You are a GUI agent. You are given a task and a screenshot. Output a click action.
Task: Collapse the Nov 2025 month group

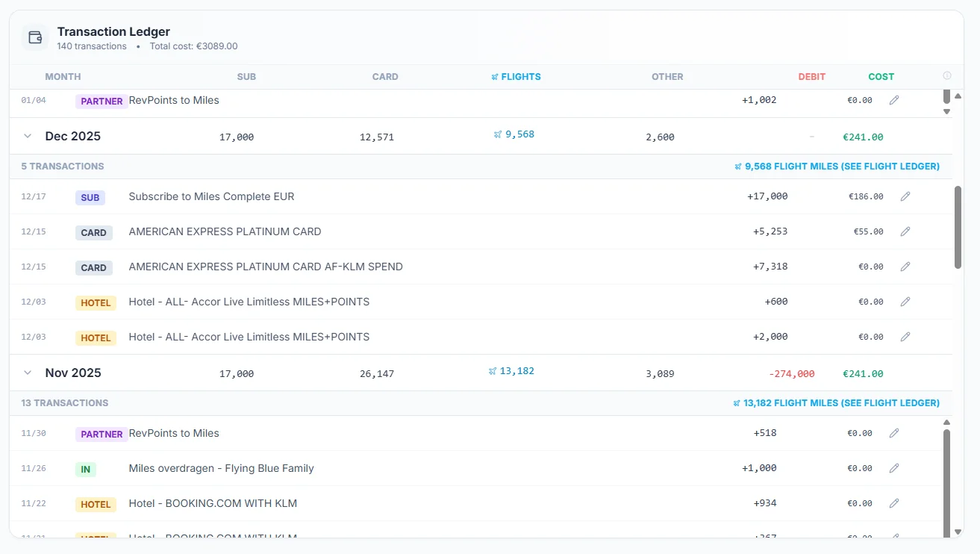[28, 373]
